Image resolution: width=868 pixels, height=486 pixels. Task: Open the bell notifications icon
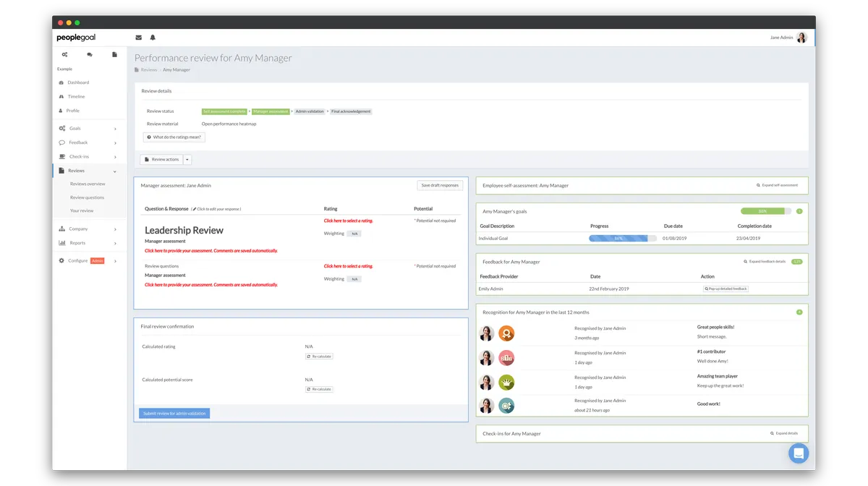pos(153,38)
